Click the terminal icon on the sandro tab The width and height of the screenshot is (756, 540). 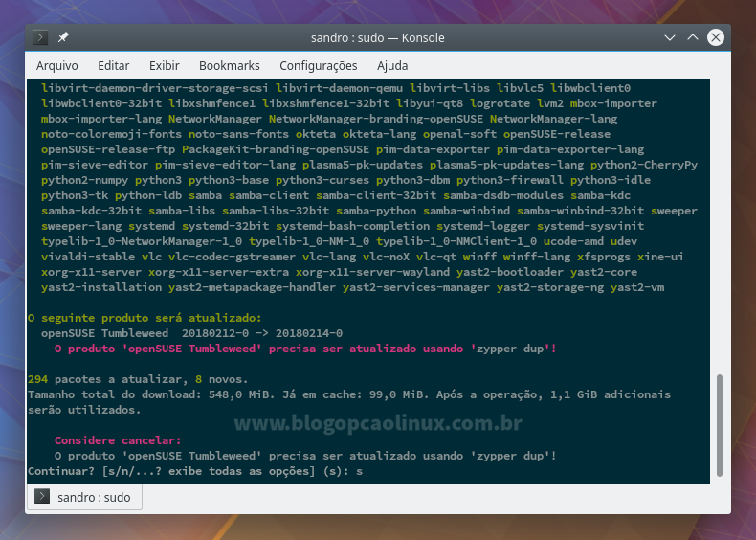[x=42, y=496]
